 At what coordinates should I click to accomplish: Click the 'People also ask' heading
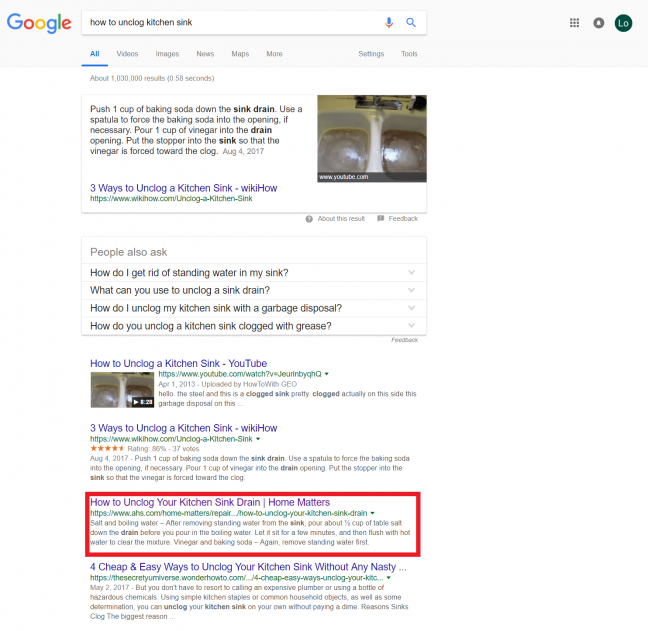129,252
